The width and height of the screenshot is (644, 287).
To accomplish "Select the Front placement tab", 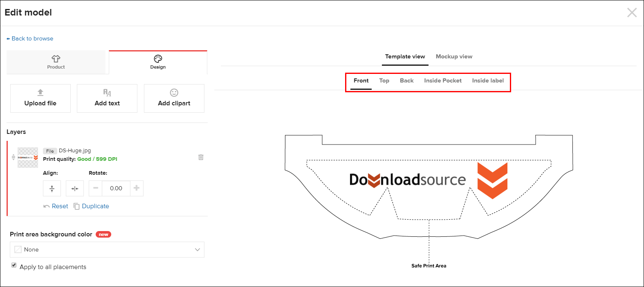I will tap(361, 81).
